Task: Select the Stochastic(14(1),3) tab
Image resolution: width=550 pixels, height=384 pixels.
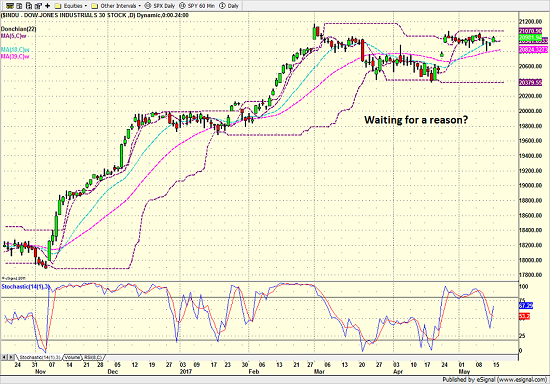Action: coord(39,357)
